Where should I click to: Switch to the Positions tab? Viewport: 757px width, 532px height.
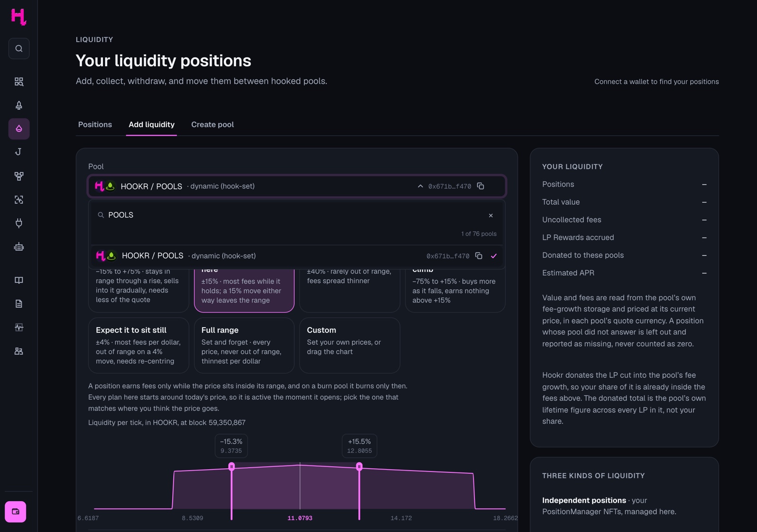(95, 124)
